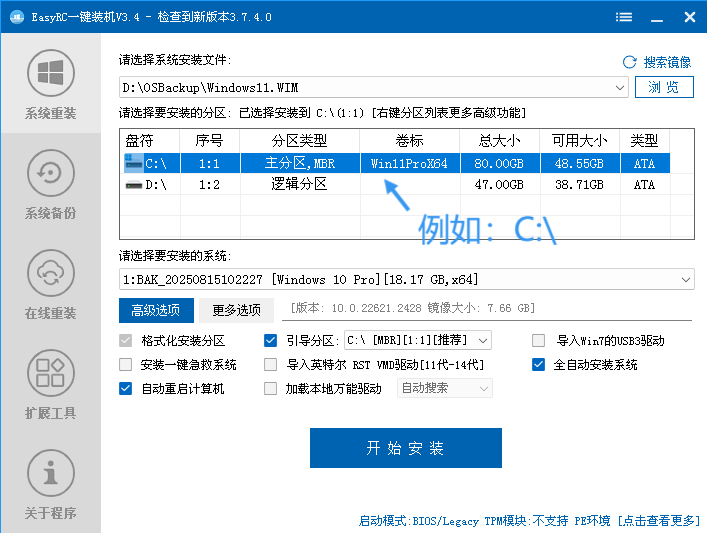Click the 38.71GB free size cell
This screenshot has height=533, width=707.
click(579, 184)
